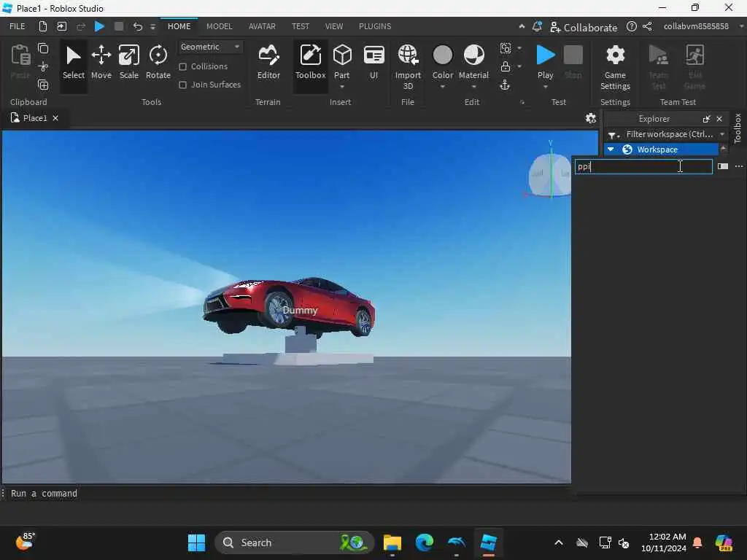Close the Place1 document tab
Image resolution: width=747 pixels, height=560 pixels.
point(55,118)
